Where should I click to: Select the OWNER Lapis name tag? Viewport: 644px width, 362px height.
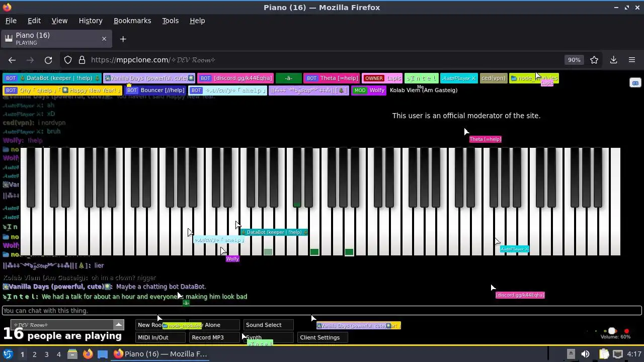[x=382, y=78]
